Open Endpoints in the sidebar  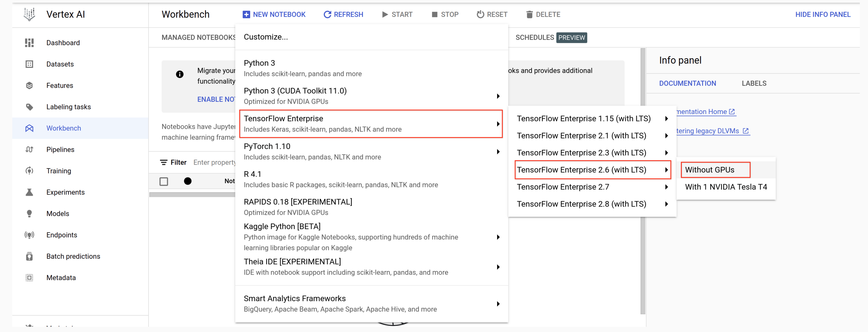(x=62, y=235)
